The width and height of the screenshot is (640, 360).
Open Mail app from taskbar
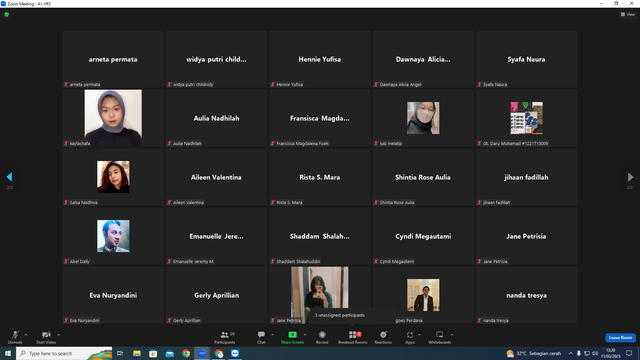(169, 353)
